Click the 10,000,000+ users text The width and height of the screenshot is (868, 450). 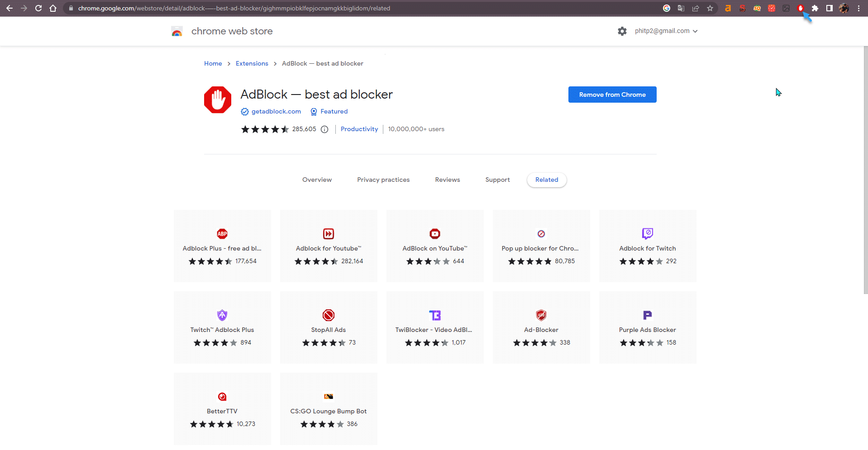[x=416, y=129]
